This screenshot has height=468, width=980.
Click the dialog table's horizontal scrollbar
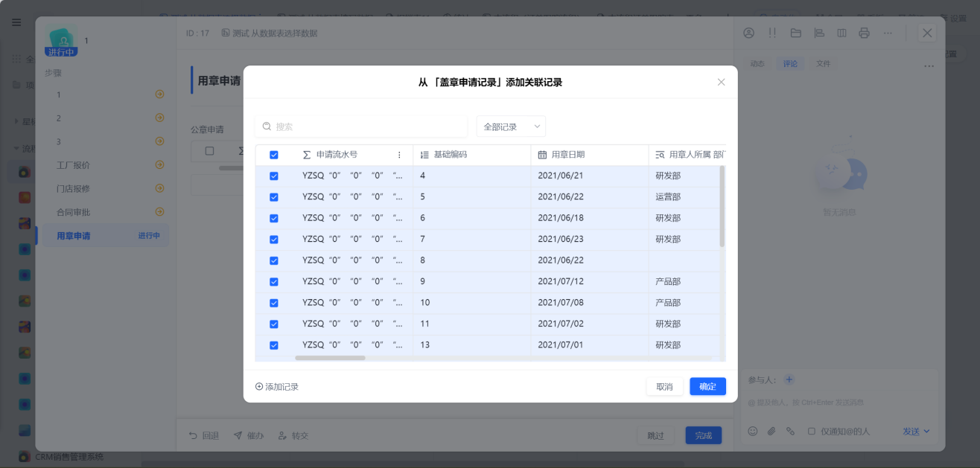click(330, 358)
